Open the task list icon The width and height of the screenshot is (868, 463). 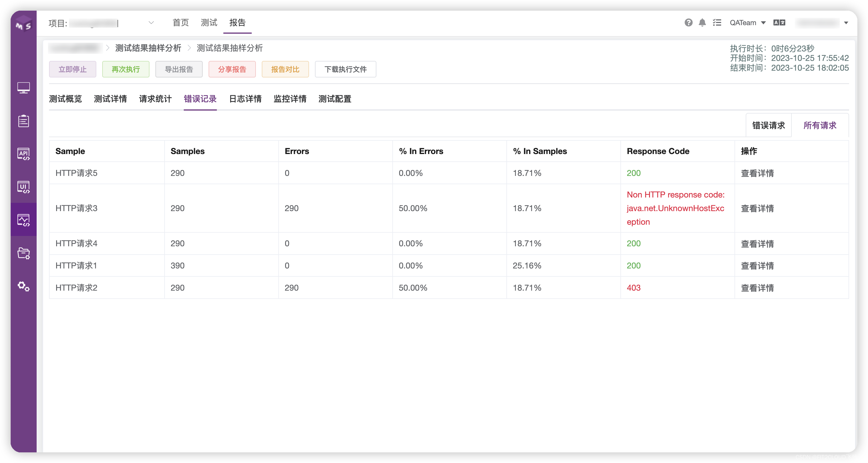coord(717,22)
